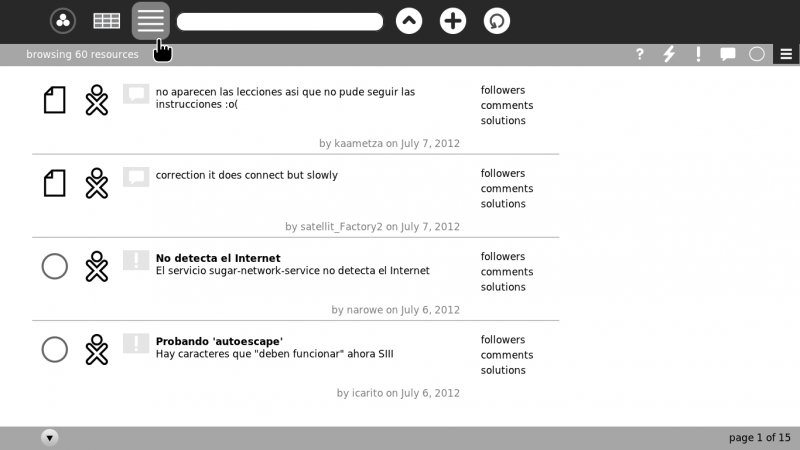Open the three-circles cloud view icon
The width and height of the screenshot is (800, 450).
63,21
